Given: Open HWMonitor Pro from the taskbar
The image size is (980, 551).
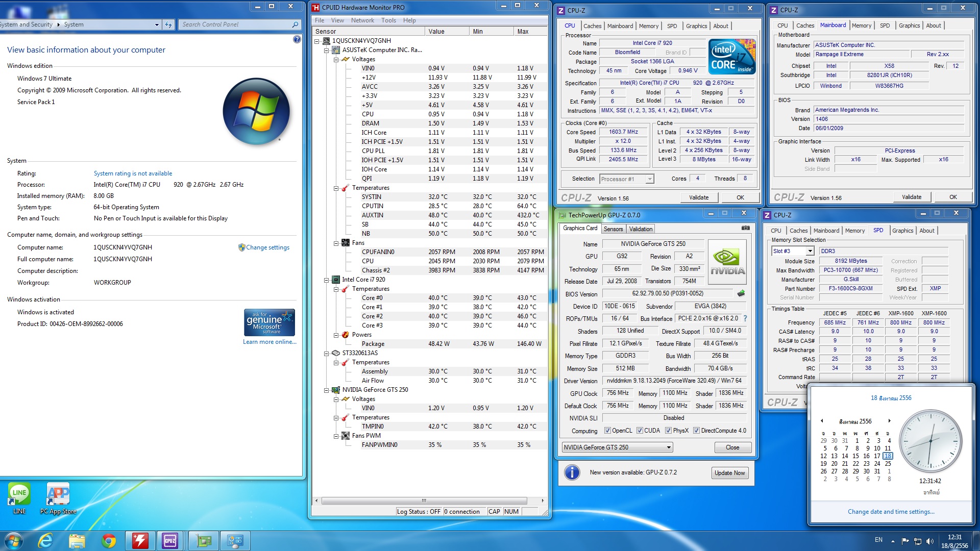Looking at the screenshot, I should 139,541.
